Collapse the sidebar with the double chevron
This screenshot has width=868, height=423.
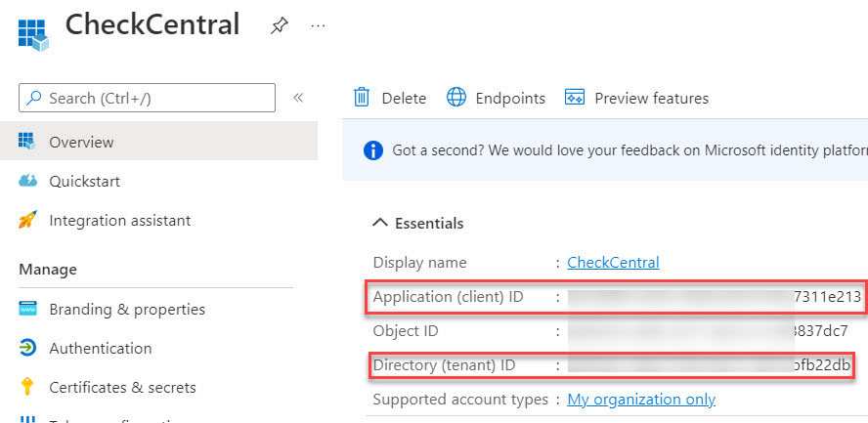pyautogui.click(x=298, y=98)
